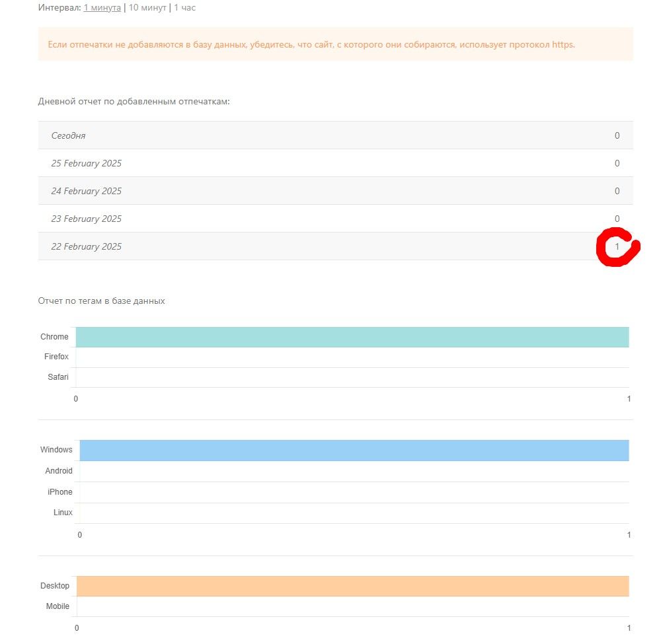The width and height of the screenshot is (661, 644).
Task: Click the Android chart label
Action: 59,471
